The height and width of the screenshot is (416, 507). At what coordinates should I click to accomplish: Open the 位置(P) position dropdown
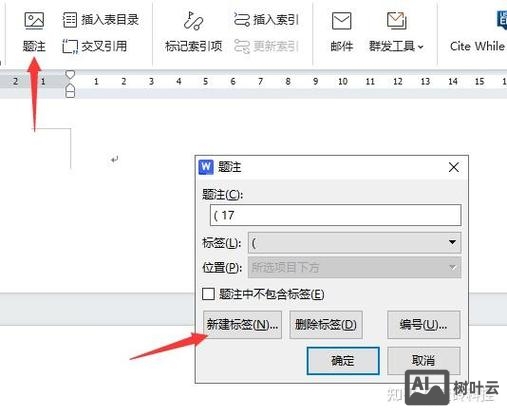click(x=355, y=267)
